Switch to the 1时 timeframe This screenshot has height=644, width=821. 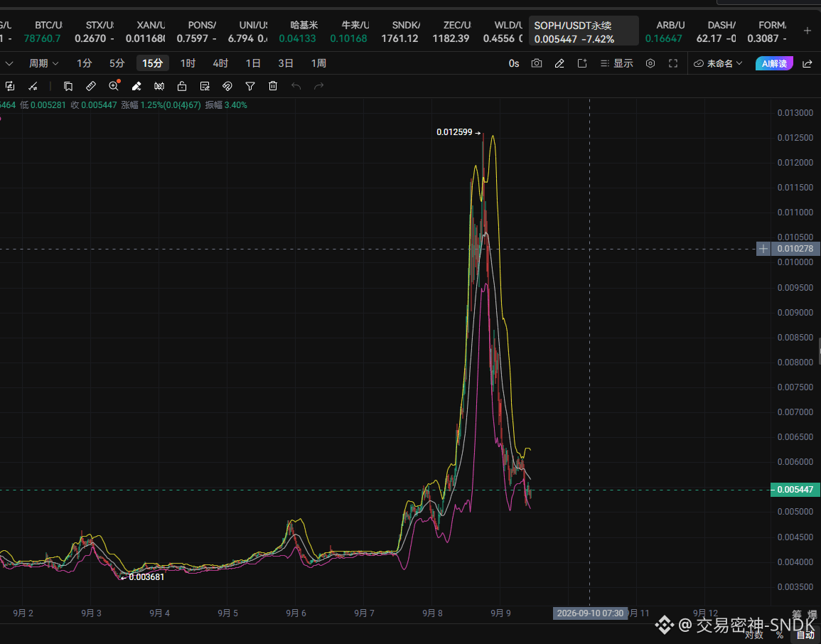(188, 63)
